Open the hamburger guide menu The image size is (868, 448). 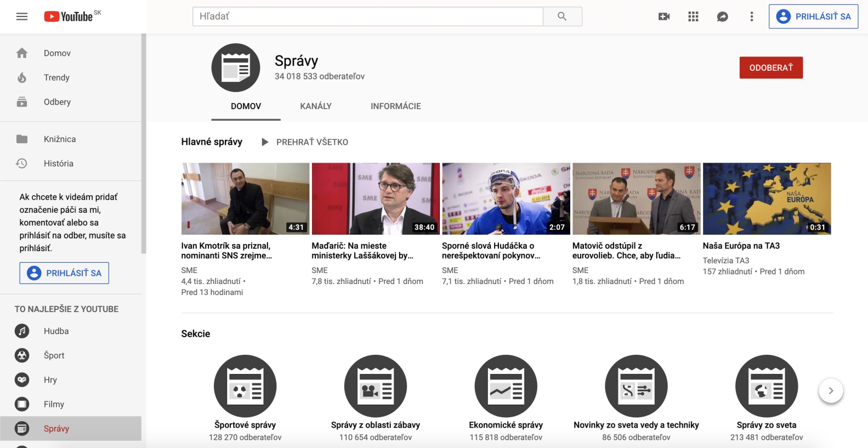pyautogui.click(x=22, y=16)
